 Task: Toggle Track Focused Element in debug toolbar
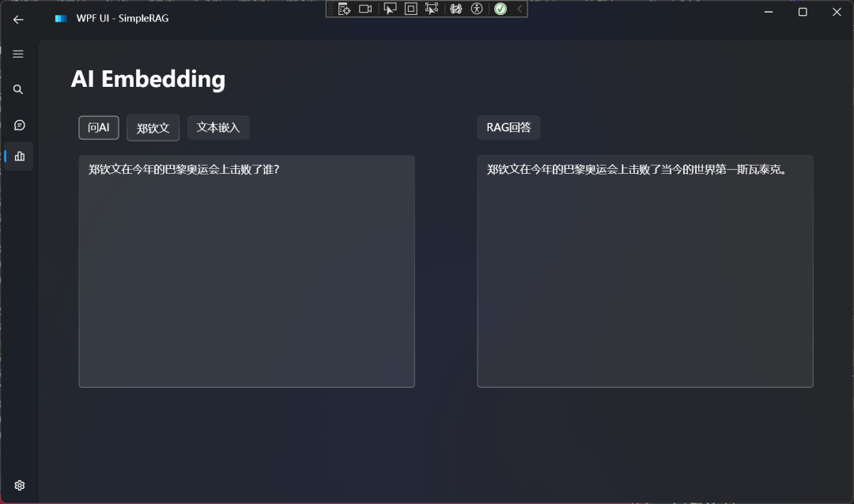pos(431,9)
